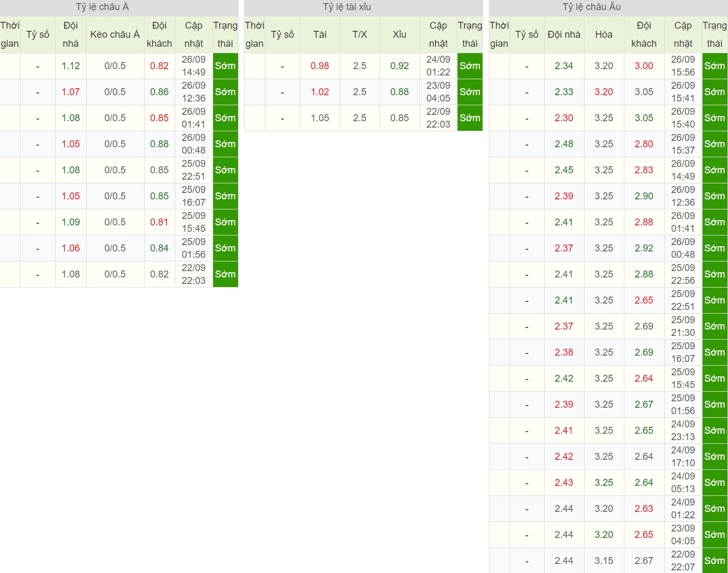Viewport: 728px width, 573px height.
Task: Click "Sớm" status in the 24/09 17:10 row
Action: click(715, 457)
